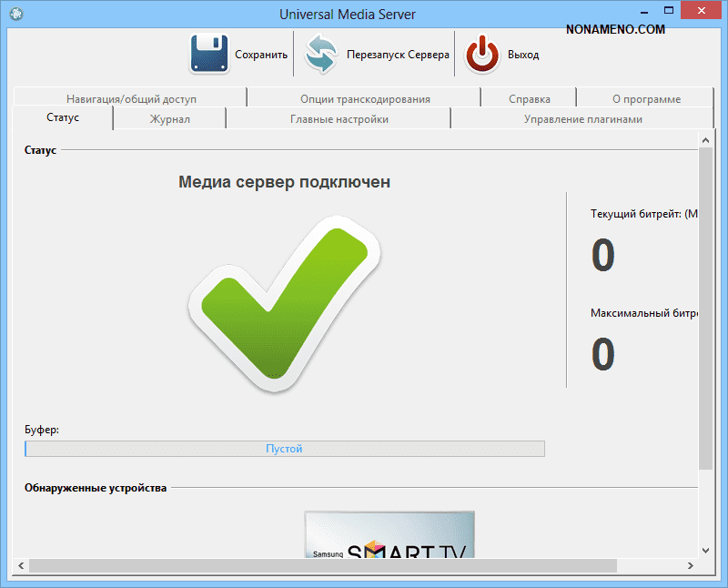Click the Буфер progress bar labeled Пустой
Image resolution: width=728 pixels, height=588 pixels.
point(284,449)
